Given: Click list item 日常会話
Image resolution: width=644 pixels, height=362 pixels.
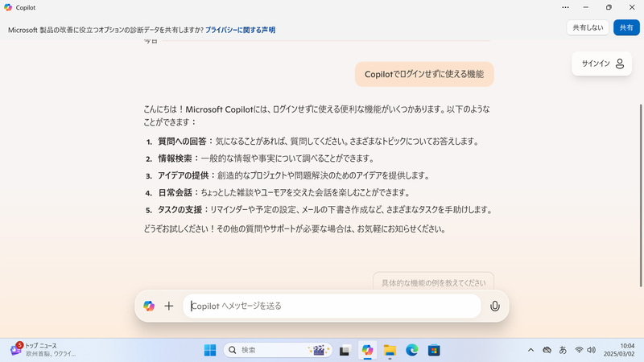Looking at the screenshot, I should pyautogui.click(x=278, y=192).
